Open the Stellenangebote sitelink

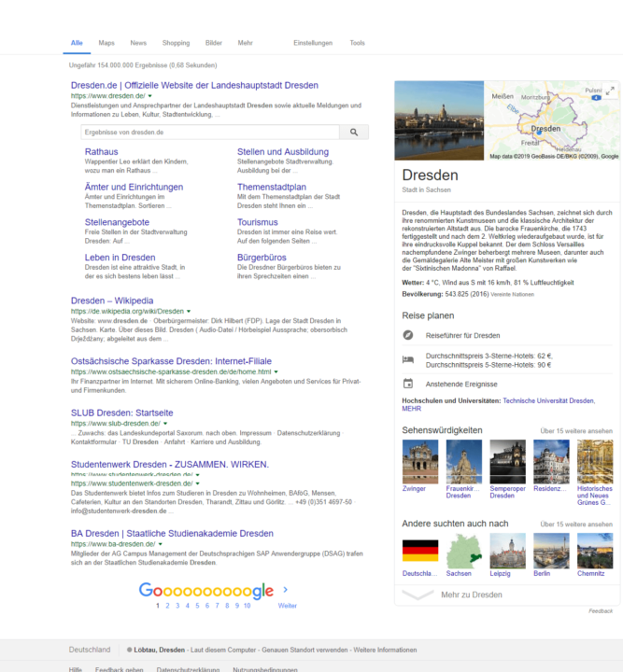point(117,222)
